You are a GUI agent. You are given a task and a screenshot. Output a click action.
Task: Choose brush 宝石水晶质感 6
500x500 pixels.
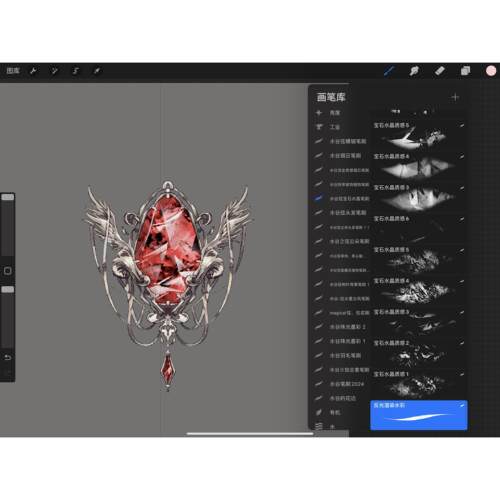coord(419,230)
